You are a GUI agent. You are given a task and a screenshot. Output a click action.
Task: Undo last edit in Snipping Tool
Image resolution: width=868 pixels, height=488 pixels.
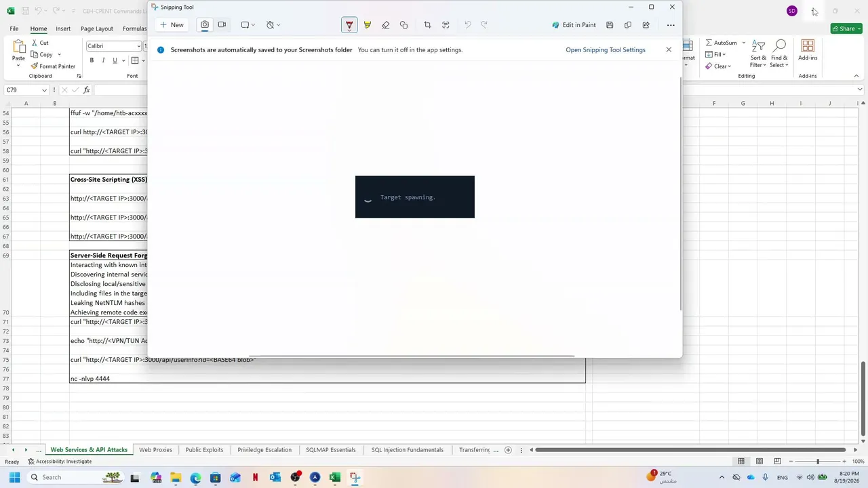coord(467,25)
